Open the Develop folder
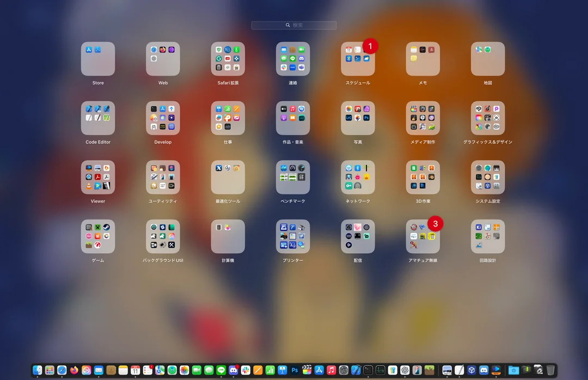Screen dimensions: 588x380 coord(163,118)
